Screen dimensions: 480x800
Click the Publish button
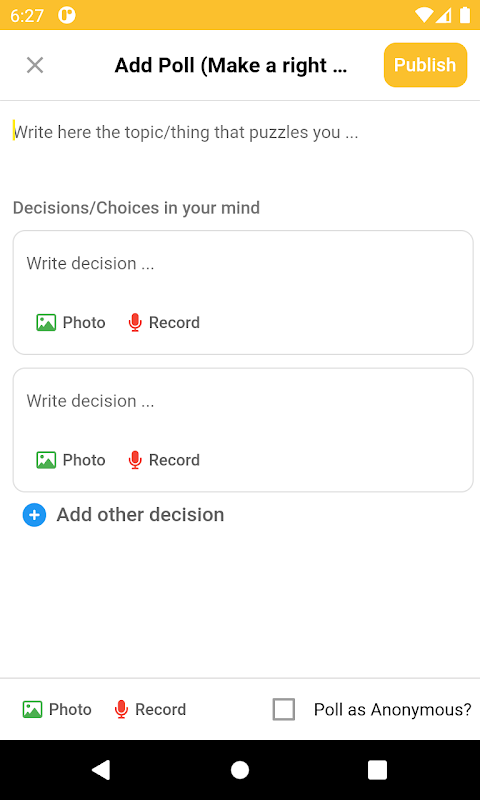(425, 65)
